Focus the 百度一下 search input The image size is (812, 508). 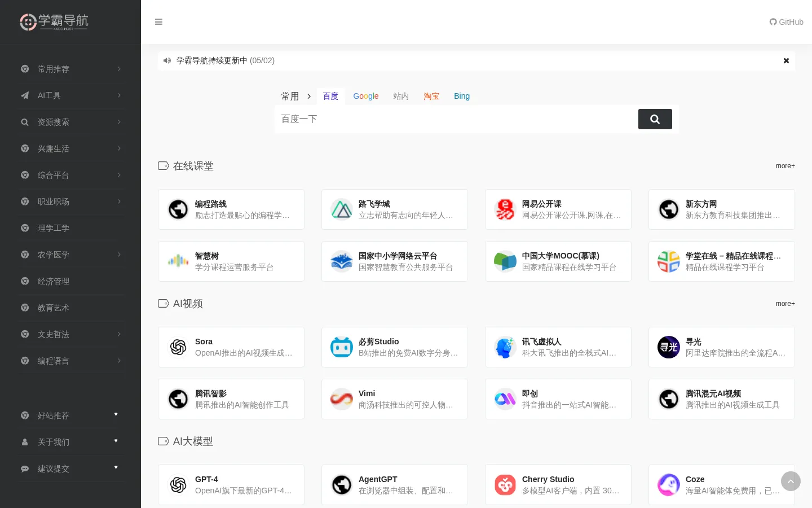click(x=457, y=119)
